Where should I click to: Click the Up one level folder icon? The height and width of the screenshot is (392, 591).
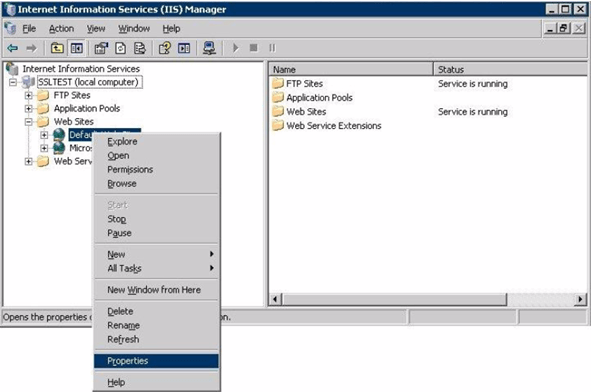coord(57,48)
